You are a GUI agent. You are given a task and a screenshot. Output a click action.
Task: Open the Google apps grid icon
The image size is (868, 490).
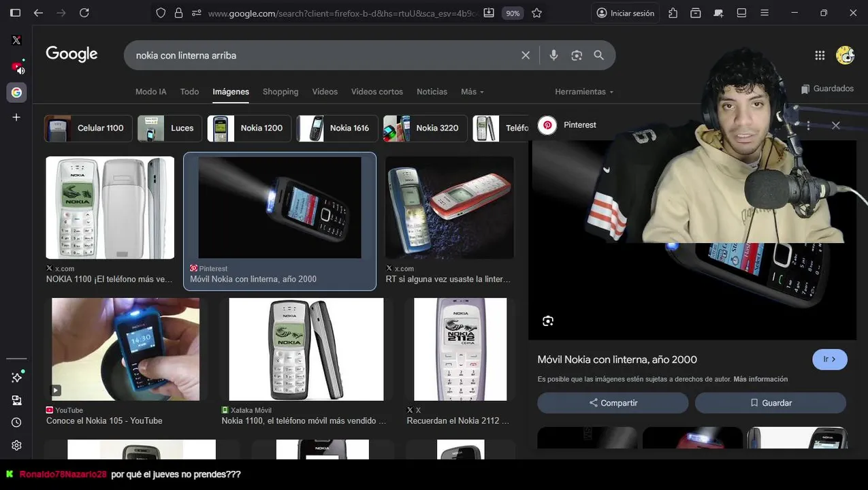pos(820,55)
